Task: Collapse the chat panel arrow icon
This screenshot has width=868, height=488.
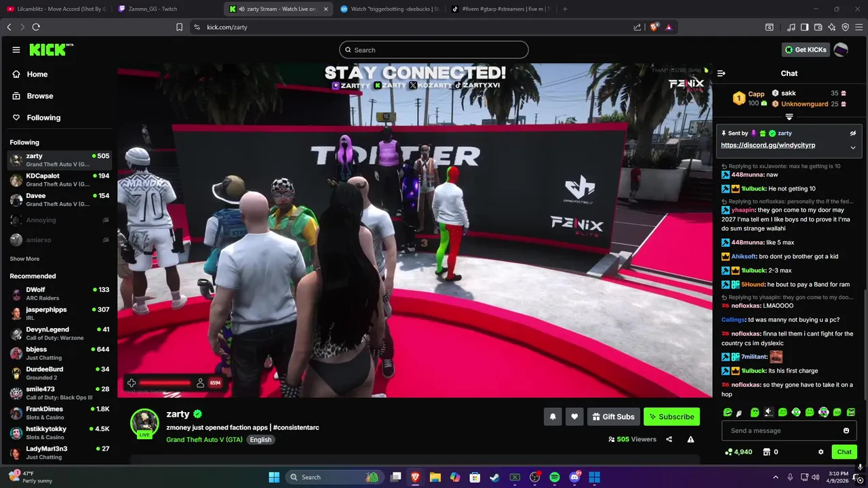Action: (722, 73)
